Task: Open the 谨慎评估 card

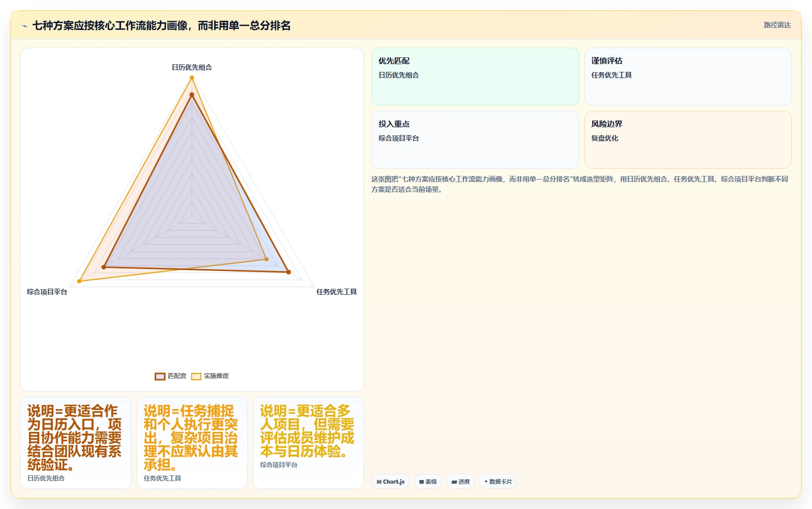Action: click(688, 77)
